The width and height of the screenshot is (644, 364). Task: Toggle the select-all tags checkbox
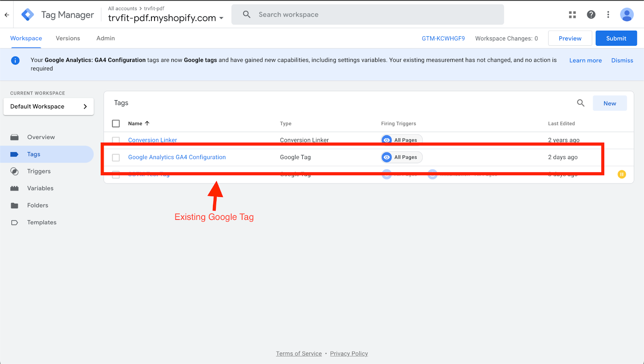pyautogui.click(x=116, y=124)
